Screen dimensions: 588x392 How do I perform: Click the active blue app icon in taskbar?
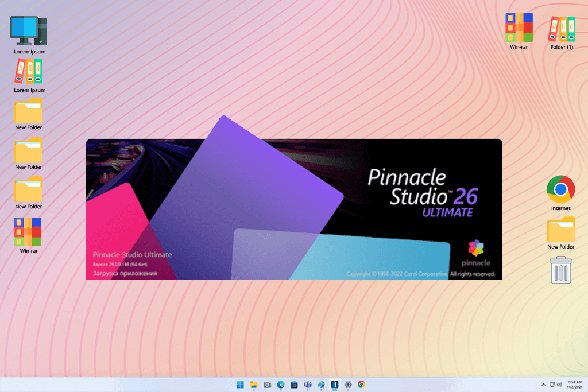pyautogui.click(x=335, y=385)
